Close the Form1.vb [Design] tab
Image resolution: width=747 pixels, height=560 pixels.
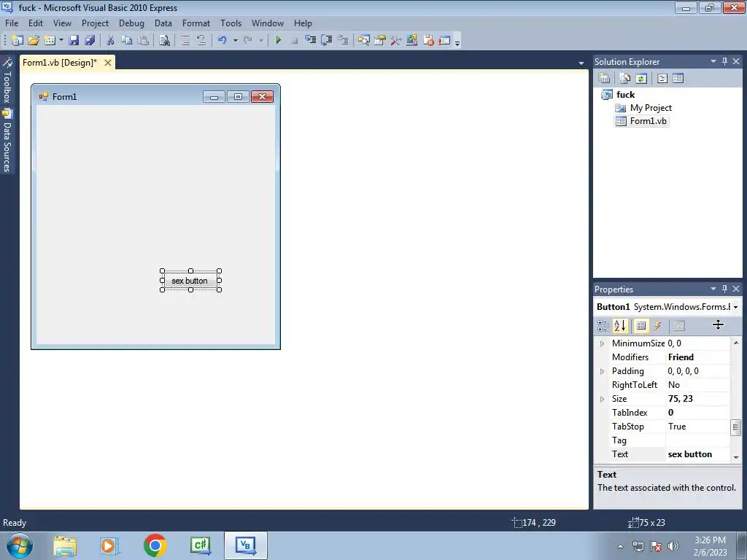pos(108,63)
